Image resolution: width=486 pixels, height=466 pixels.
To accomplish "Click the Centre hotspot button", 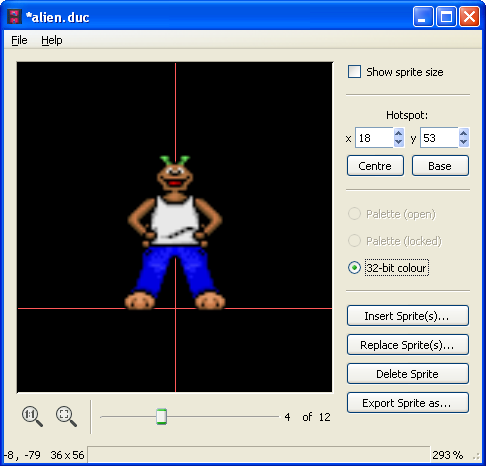I will click(x=375, y=166).
